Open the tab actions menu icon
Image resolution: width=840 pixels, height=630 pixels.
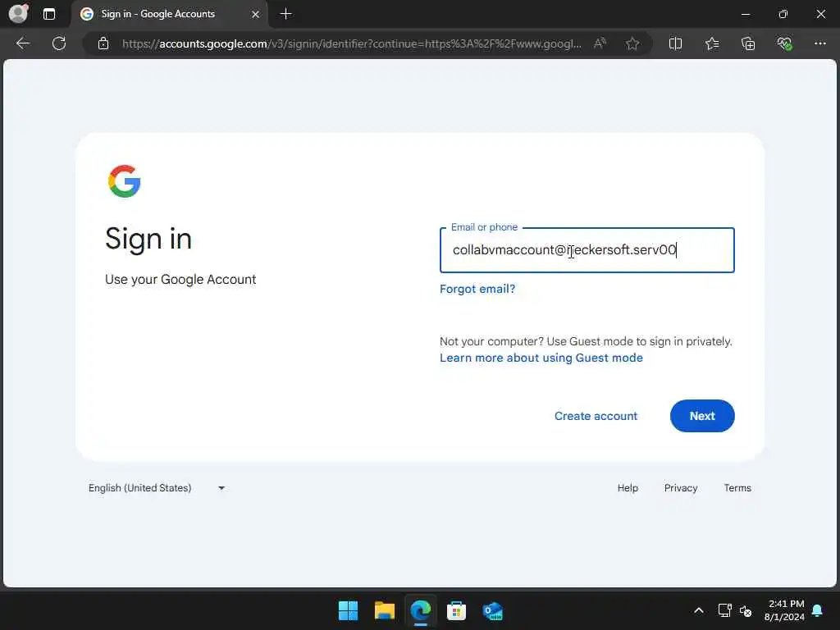click(x=49, y=14)
